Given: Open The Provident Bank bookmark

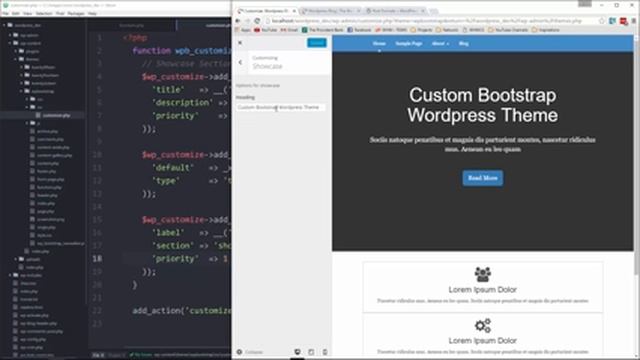Looking at the screenshot, I should point(323,30).
